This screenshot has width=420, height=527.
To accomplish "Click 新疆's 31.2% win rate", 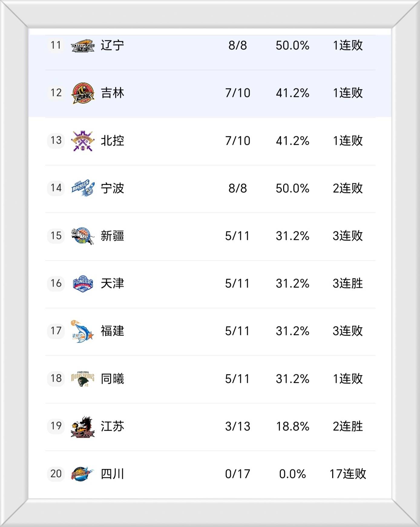I will tap(292, 236).
